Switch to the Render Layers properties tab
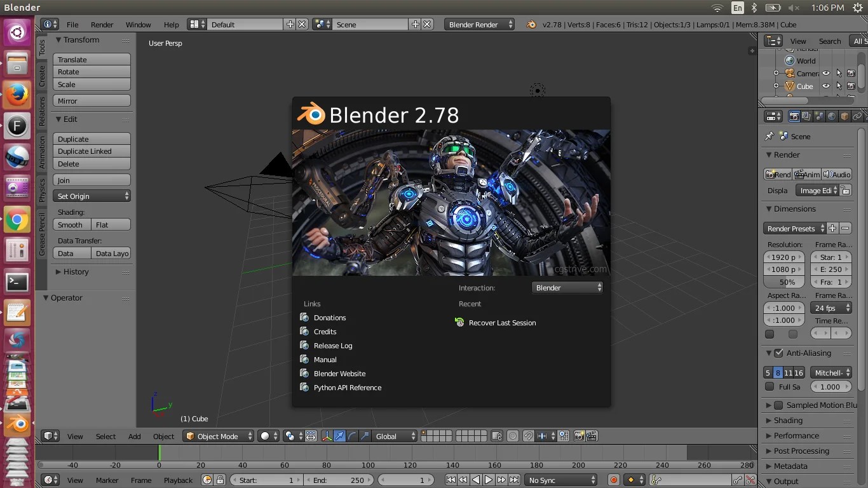This screenshot has height=488, width=868. coord(805,117)
